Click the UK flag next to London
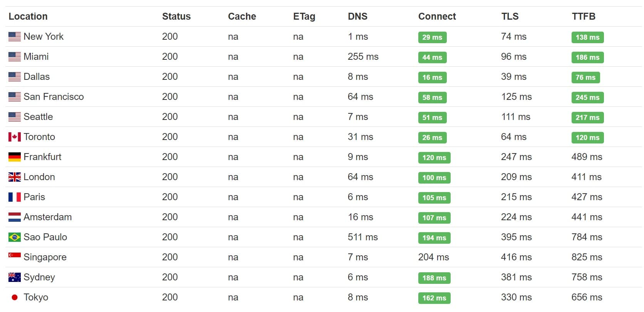Viewport: 644px width, 312px height. pos(15,177)
